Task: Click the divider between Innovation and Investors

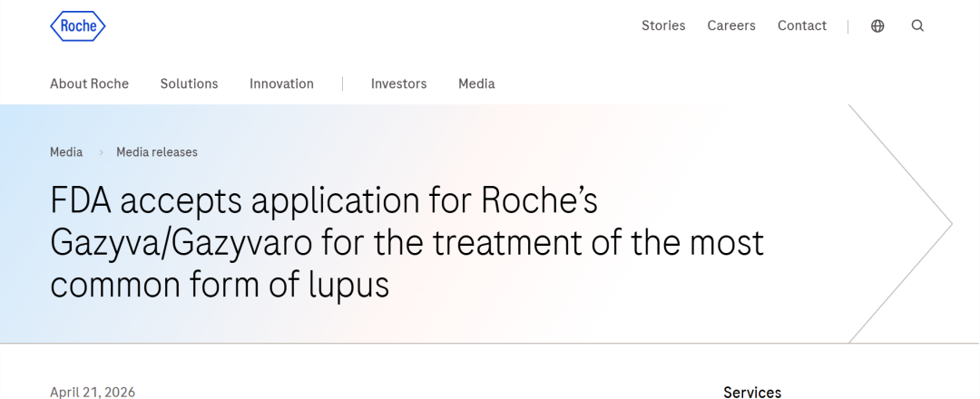Action: [342, 83]
